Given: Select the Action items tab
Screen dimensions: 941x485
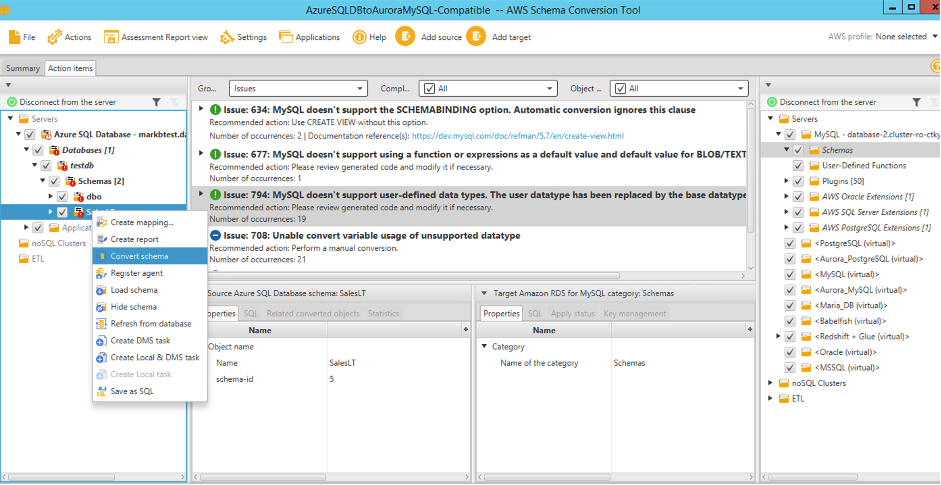Looking at the screenshot, I should click(70, 68).
